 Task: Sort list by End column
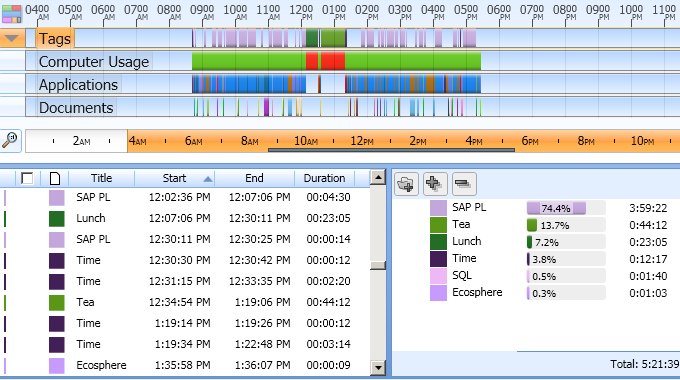[x=254, y=178]
